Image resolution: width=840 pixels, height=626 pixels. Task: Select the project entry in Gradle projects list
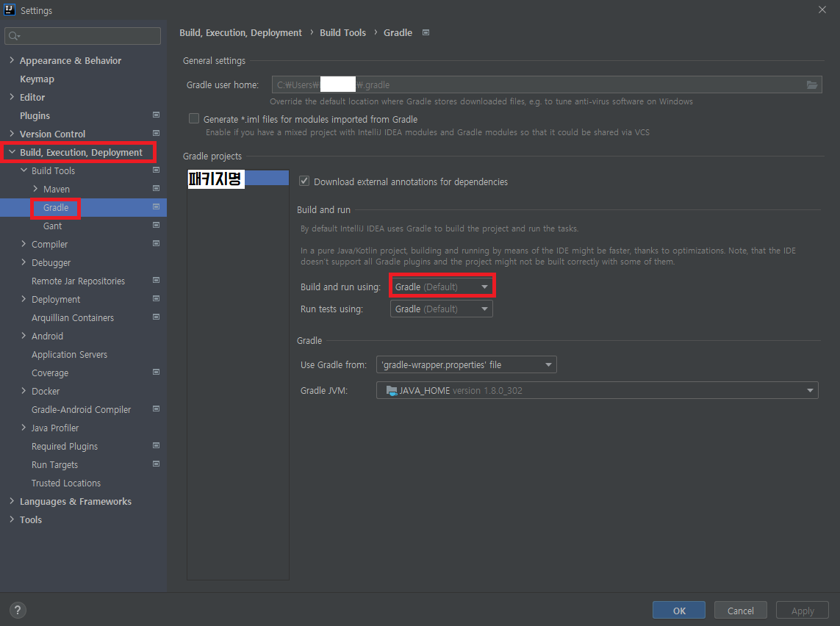pos(238,179)
